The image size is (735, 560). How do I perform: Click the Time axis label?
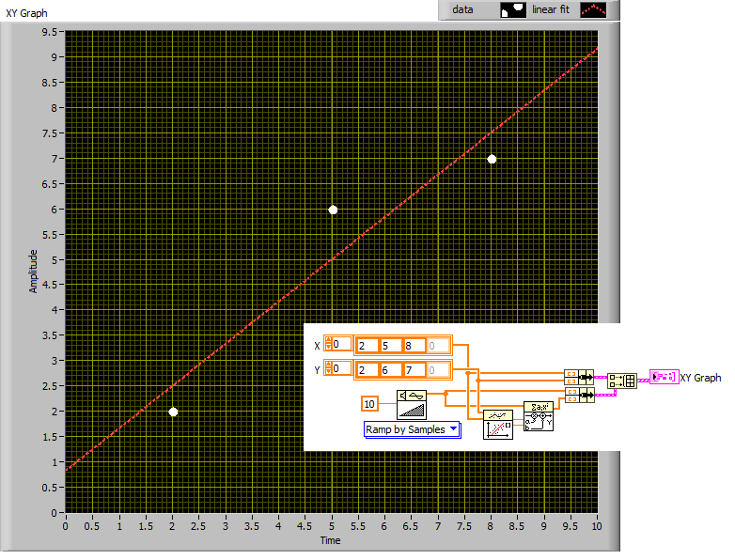(330, 540)
